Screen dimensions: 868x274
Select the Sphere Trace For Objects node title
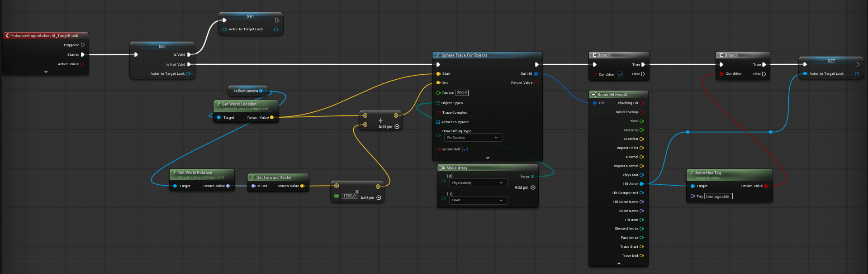(464, 55)
